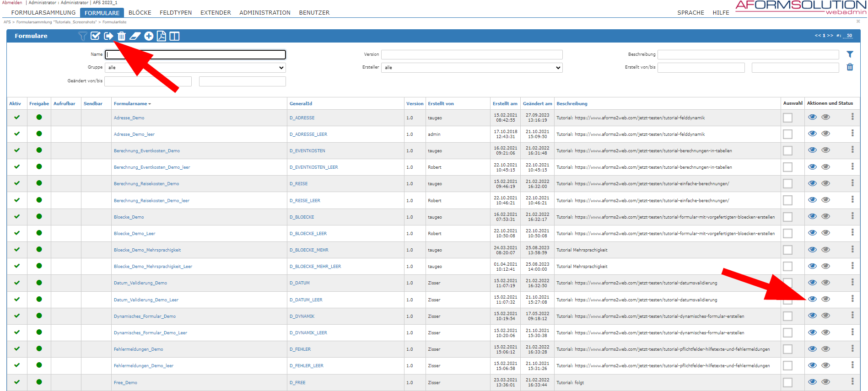
Task: Open FORMULARSAMMLUNG menu
Action: [x=43, y=13]
